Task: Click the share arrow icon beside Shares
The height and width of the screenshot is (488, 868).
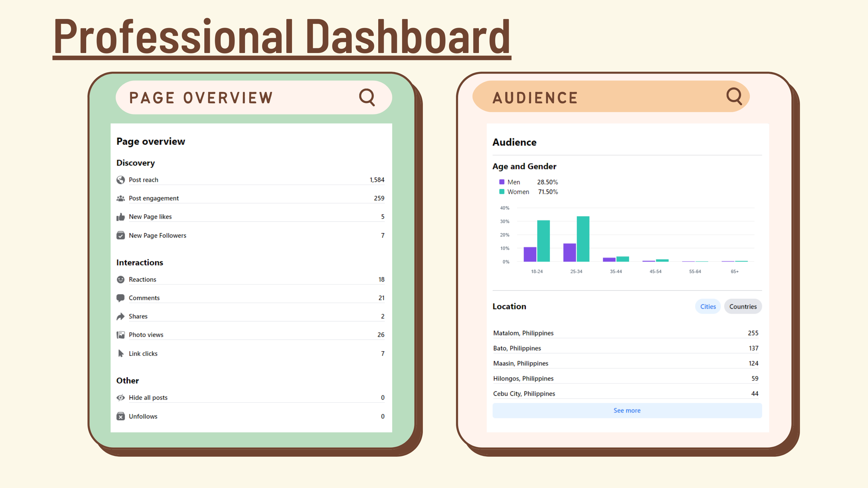Action: [x=121, y=316]
